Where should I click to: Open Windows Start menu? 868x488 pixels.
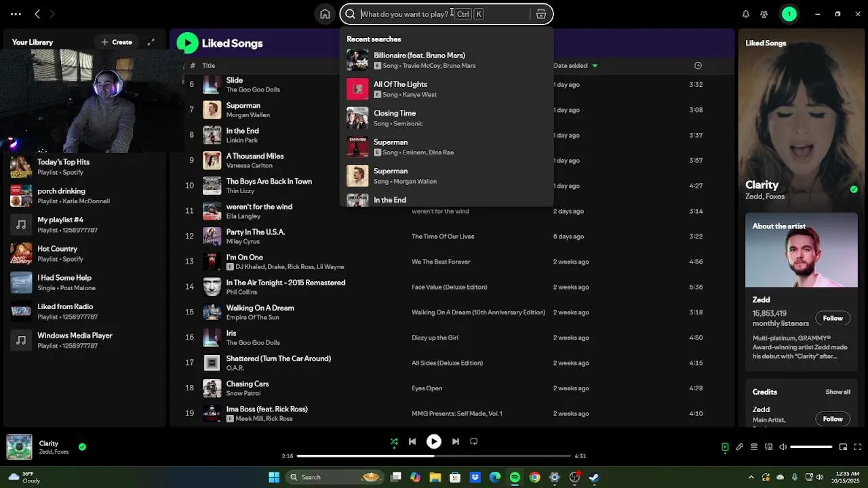[x=274, y=477]
